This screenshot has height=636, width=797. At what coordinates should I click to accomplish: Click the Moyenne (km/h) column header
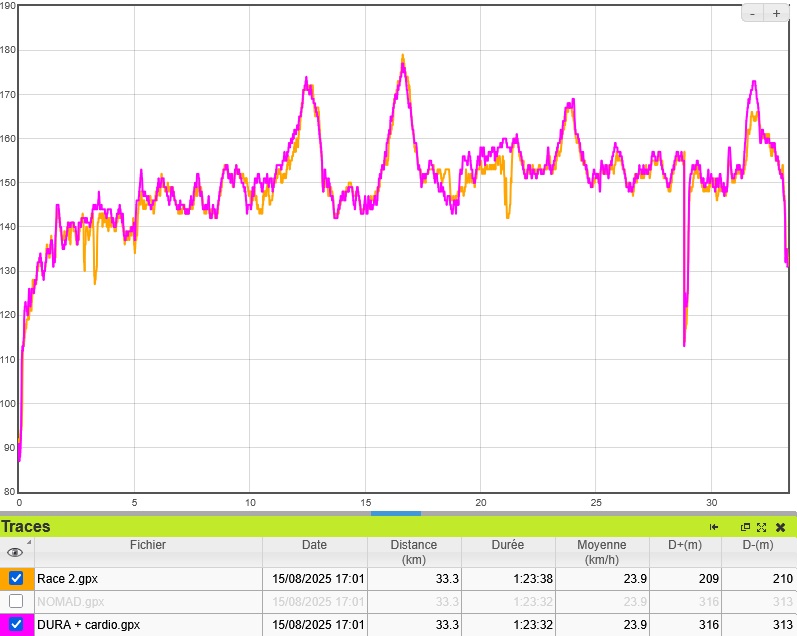point(601,552)
